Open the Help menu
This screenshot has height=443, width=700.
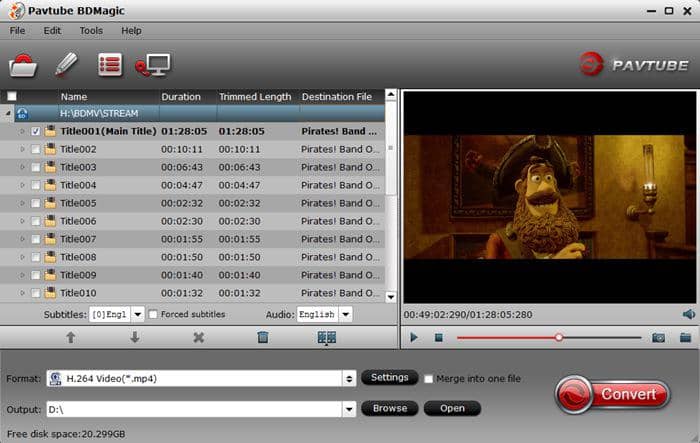131,31
